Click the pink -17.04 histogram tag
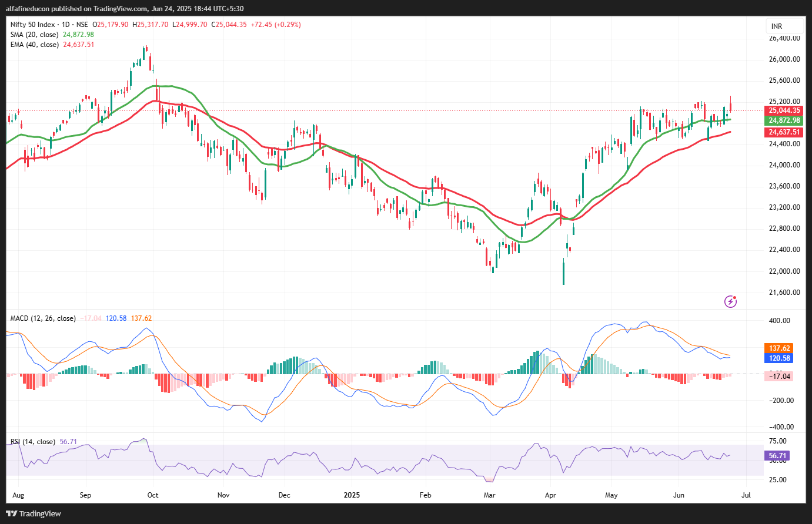The height and width of the screenshot is (524, 812). tap(779, 376)
